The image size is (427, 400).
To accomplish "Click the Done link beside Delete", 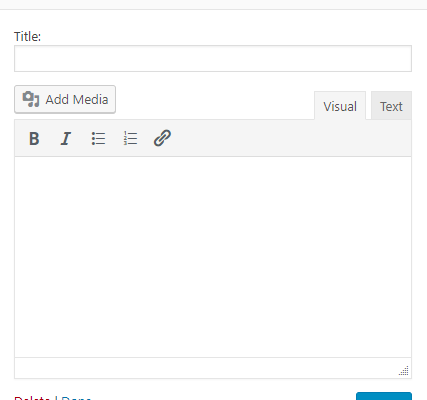I will tap(76, 398).
